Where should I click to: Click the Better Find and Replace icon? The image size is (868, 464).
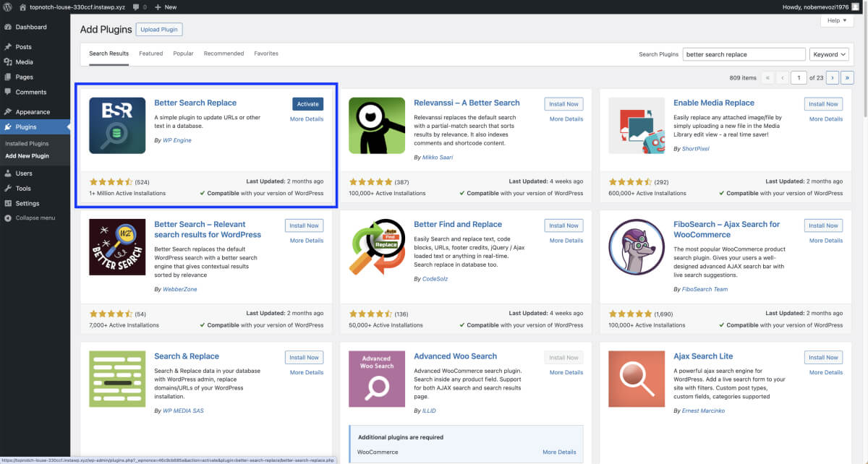(377, 247)
